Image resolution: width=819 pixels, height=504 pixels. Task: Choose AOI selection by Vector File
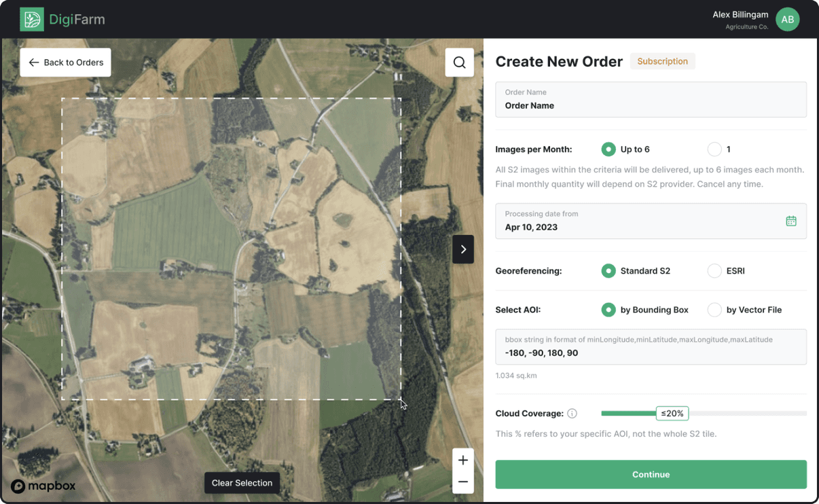[714, 309]
